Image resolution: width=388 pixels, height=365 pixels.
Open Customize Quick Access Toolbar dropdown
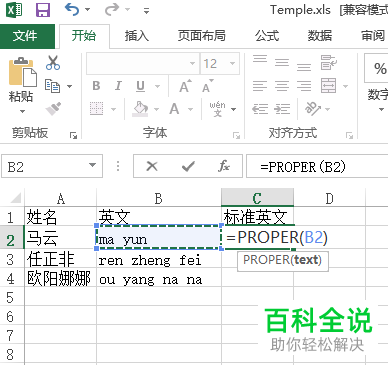(146, 11)
